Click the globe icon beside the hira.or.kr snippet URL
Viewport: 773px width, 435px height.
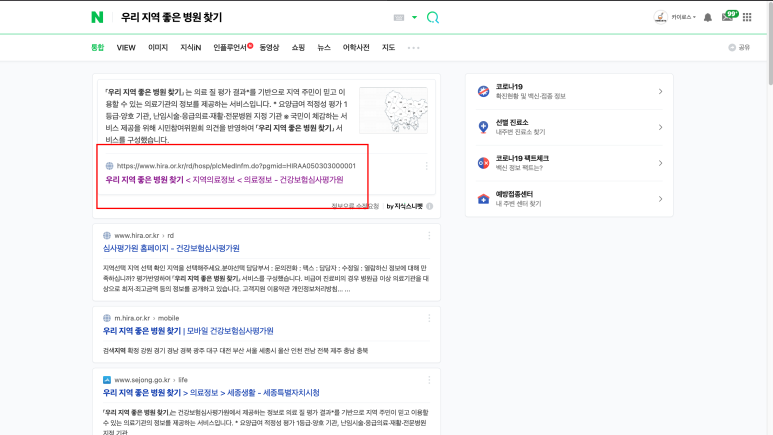[x=109, y=166]
